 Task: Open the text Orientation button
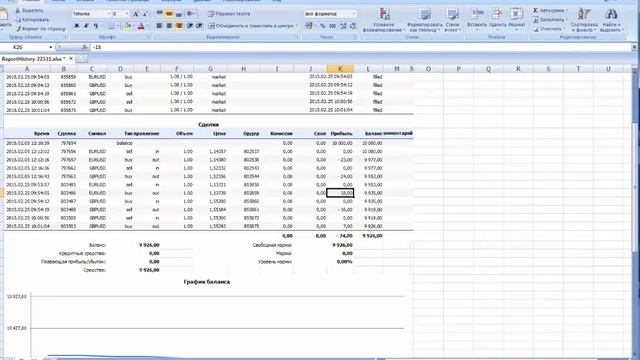coord(191,14)
